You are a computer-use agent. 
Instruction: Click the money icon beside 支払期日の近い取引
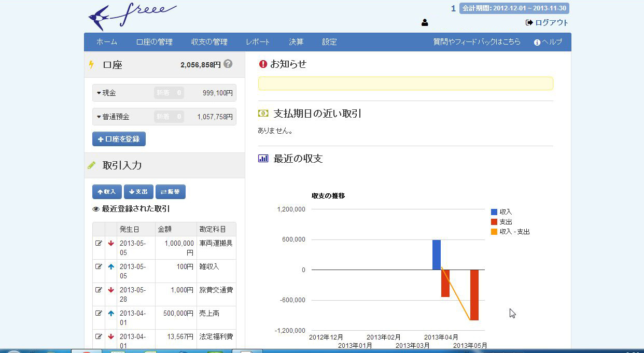click(263, 114)
